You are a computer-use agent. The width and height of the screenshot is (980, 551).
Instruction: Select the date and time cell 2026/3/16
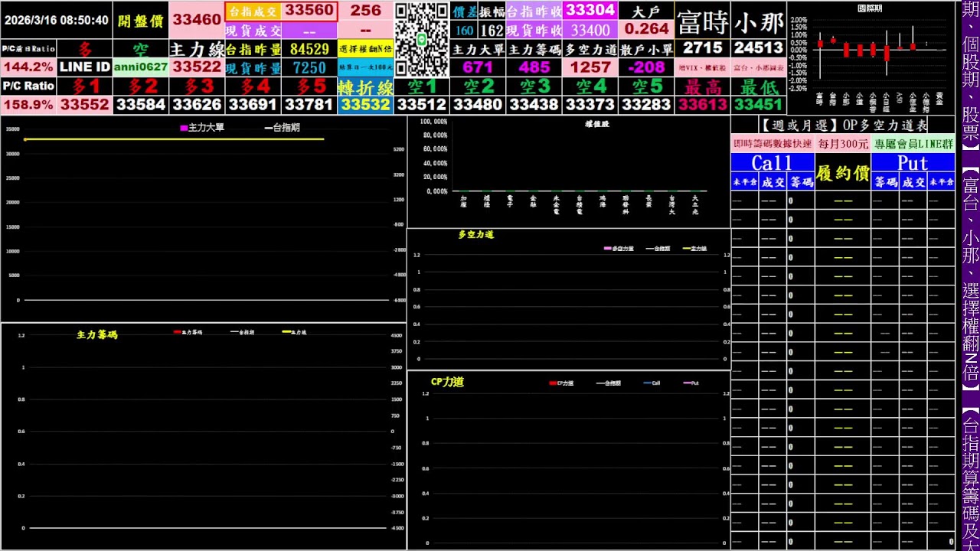click(x=57, y=21)
